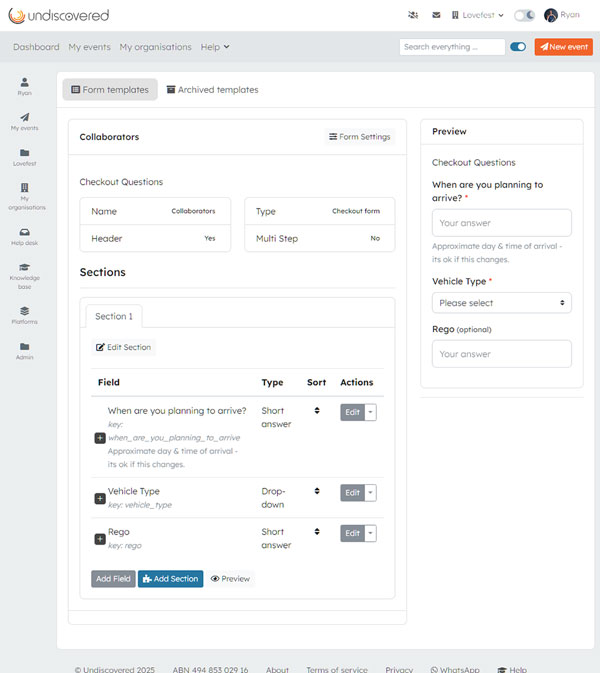The height and width of the screenshot is (673, 600).
Task: Click Rego answer input in preview
Action: click(502, 354)
